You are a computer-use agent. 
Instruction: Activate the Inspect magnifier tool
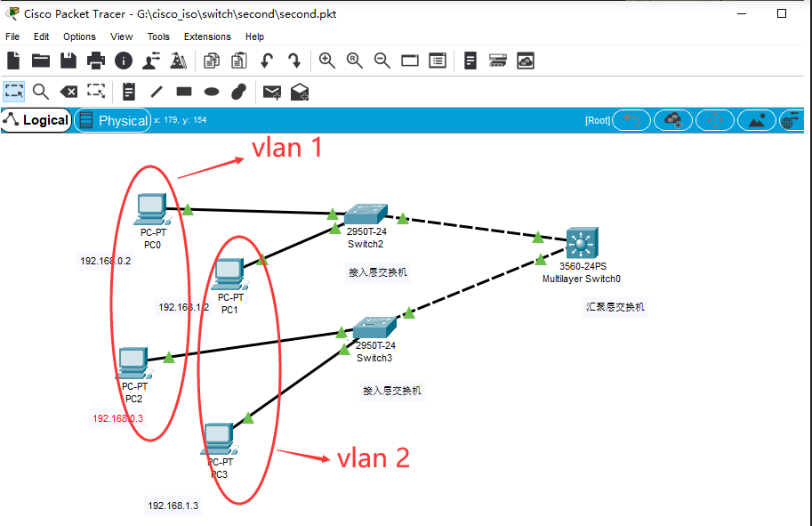pyautogui.click(x=41, y=92)
